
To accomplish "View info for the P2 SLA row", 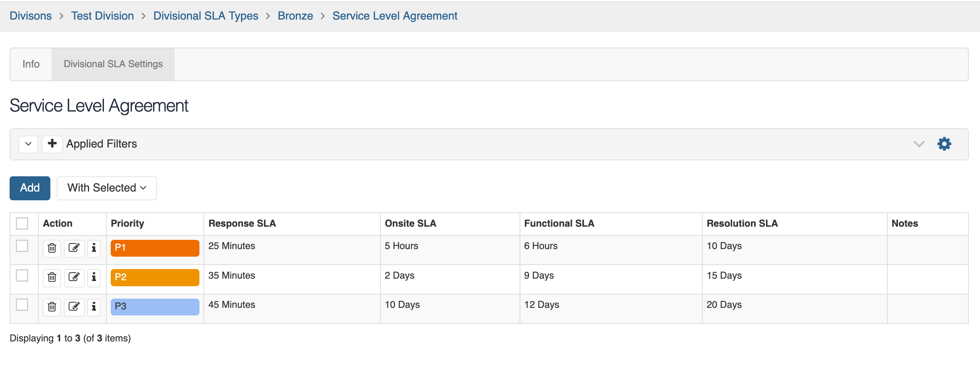I will pos(94,277).
